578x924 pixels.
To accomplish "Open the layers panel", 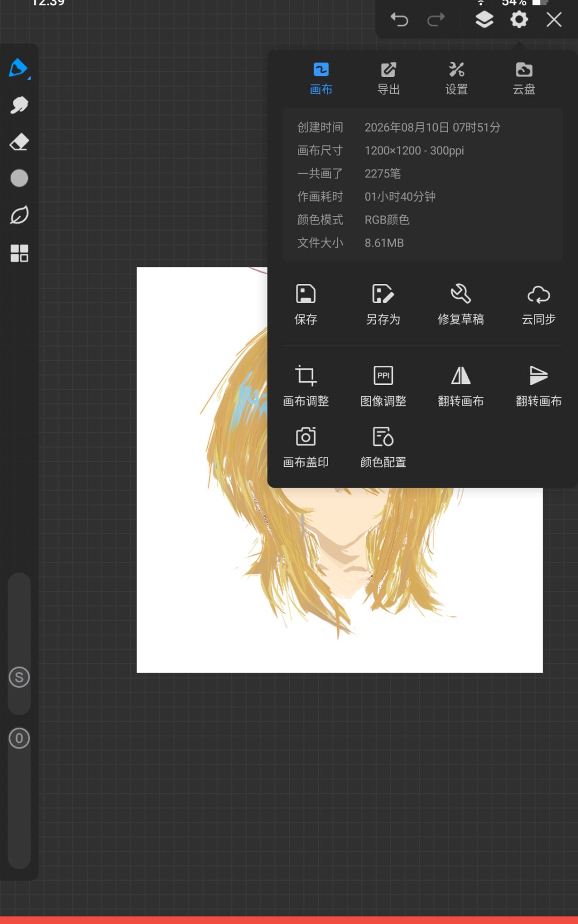I will (x=484, y=20).
